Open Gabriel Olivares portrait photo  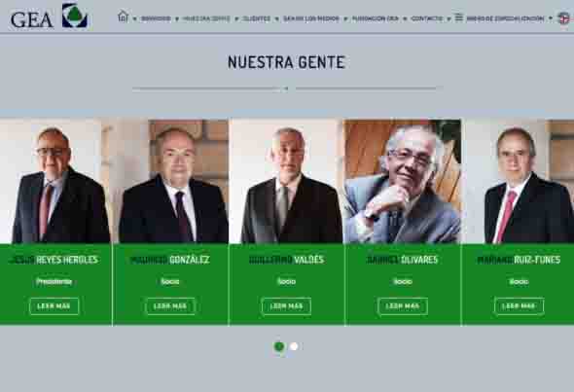click(x=403, y=181)
